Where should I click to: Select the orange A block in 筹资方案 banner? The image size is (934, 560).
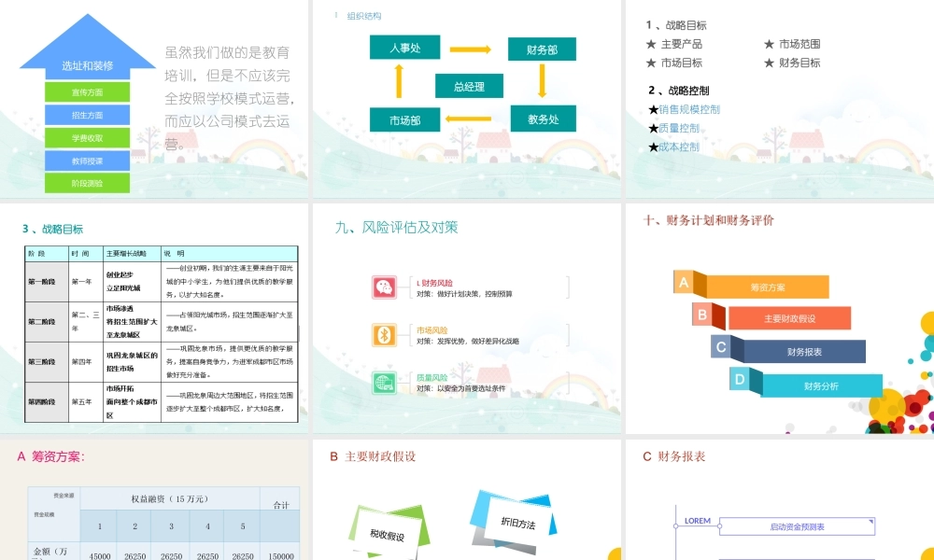point(685,280)
